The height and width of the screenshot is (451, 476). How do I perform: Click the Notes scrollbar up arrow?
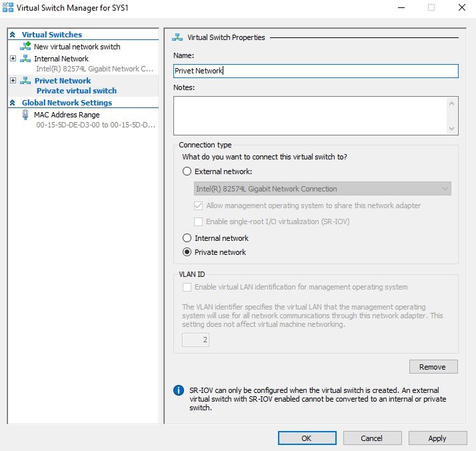452,103
